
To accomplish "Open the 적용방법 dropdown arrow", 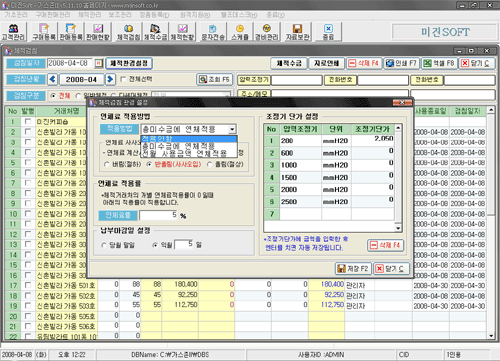I will (x=232, y=129).
